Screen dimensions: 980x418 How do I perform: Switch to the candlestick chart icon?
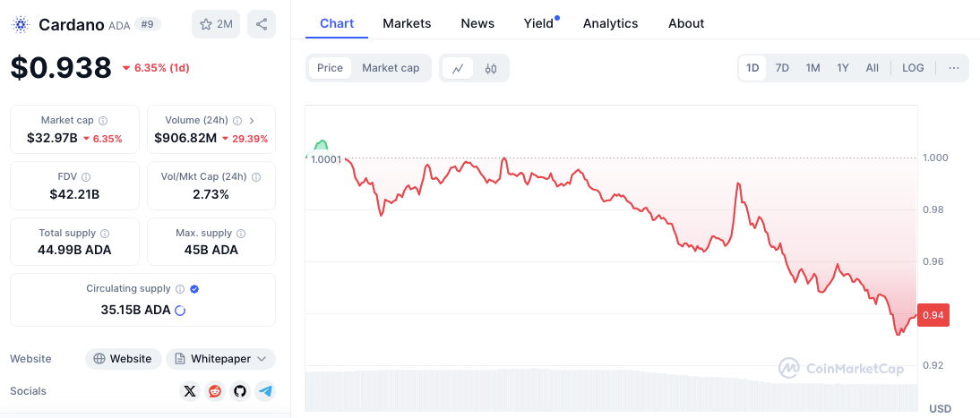coord(491,68)
